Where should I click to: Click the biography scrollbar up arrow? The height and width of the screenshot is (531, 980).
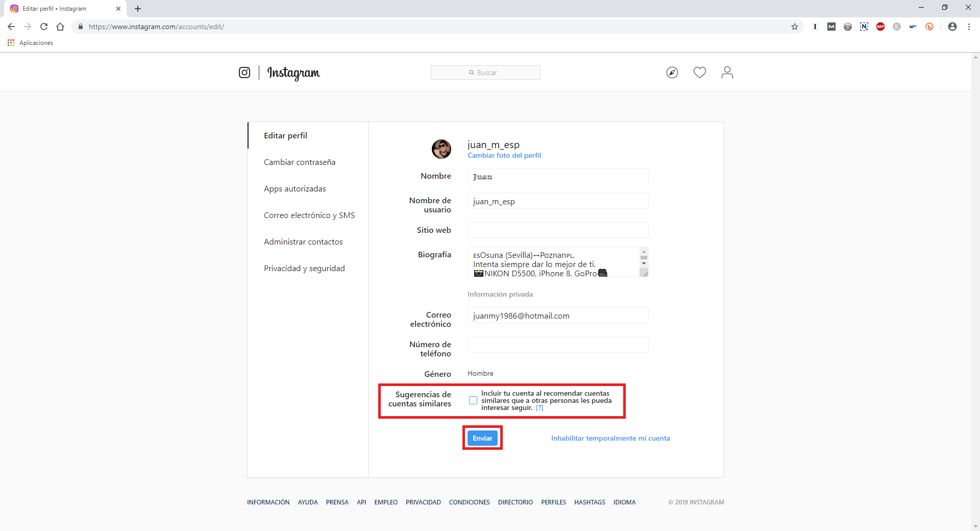pyautogui.click(x=644, y=252)
